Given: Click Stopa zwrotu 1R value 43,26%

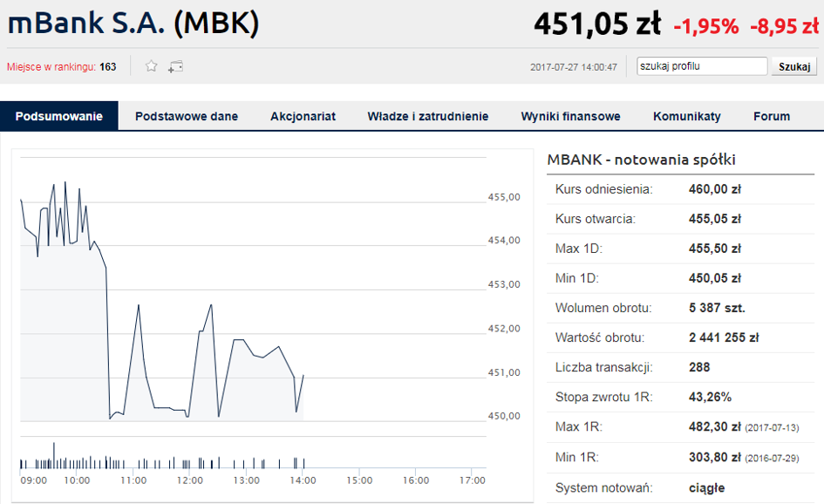Looking at the screenshot, I should [x=710, y=397].
